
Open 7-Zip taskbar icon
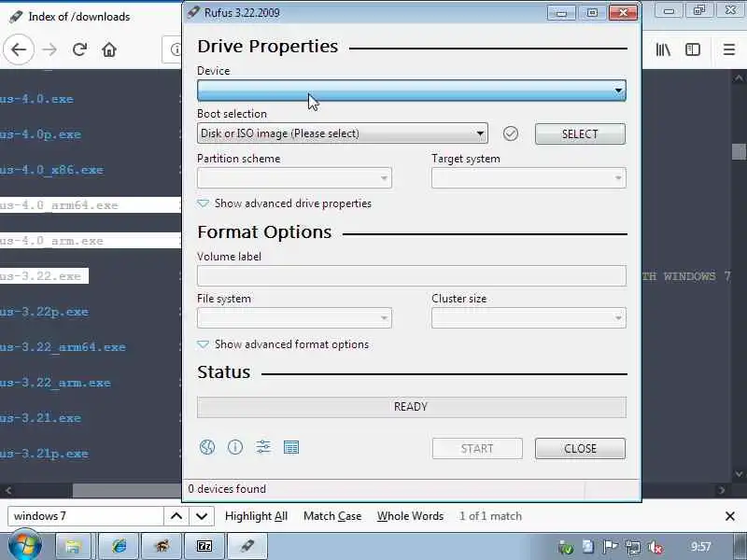tap(204, 546)
